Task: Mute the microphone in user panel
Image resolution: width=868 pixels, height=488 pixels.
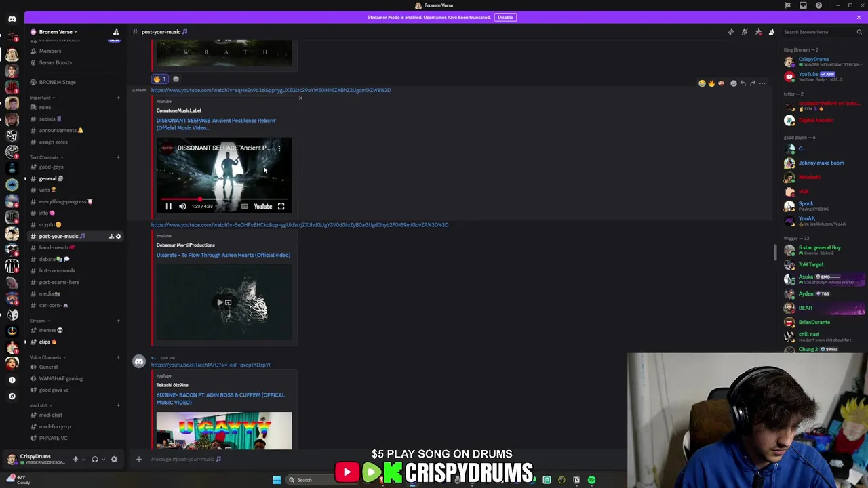Action: (x=75, y=460)
